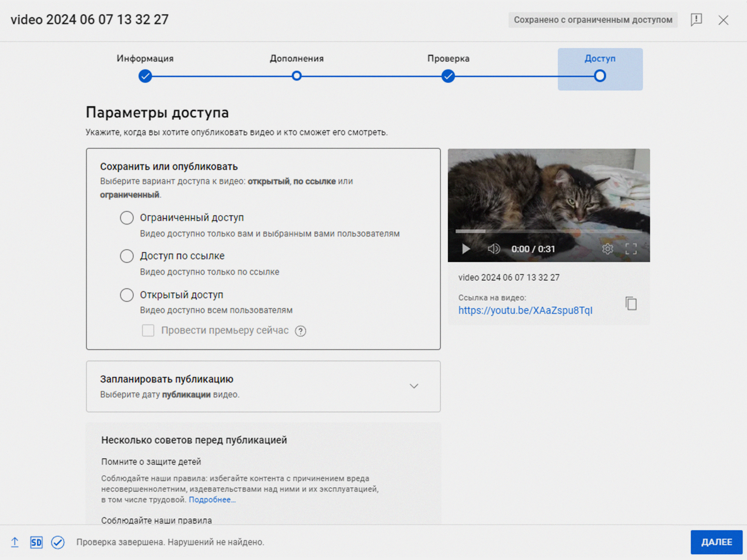This screenshot has width=747, height=560.
Task: Click Сохранено с ограниченным доступом badge
Action: tap(593, 20)
